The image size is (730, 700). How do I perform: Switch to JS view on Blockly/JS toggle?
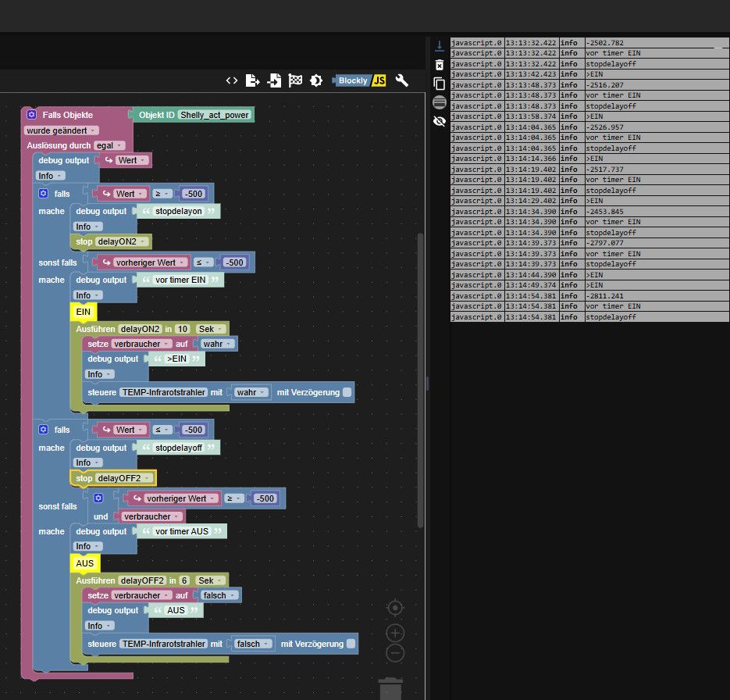tap(379, 80)
